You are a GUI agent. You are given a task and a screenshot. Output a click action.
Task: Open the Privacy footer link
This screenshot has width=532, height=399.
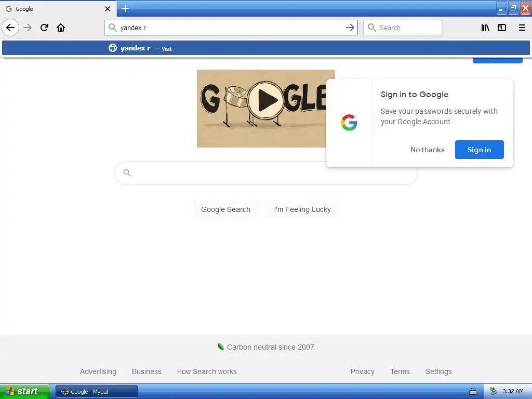click(362, 371)
